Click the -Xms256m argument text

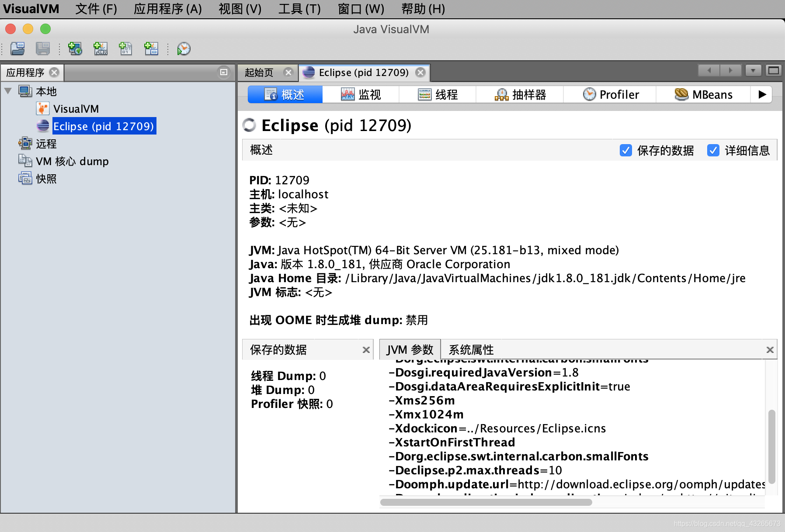(x=422, y=401)
